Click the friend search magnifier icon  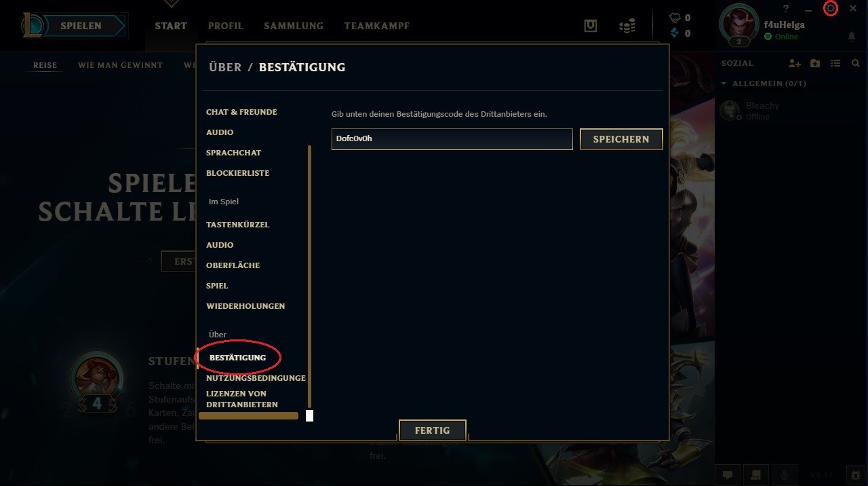pos(856,63)
